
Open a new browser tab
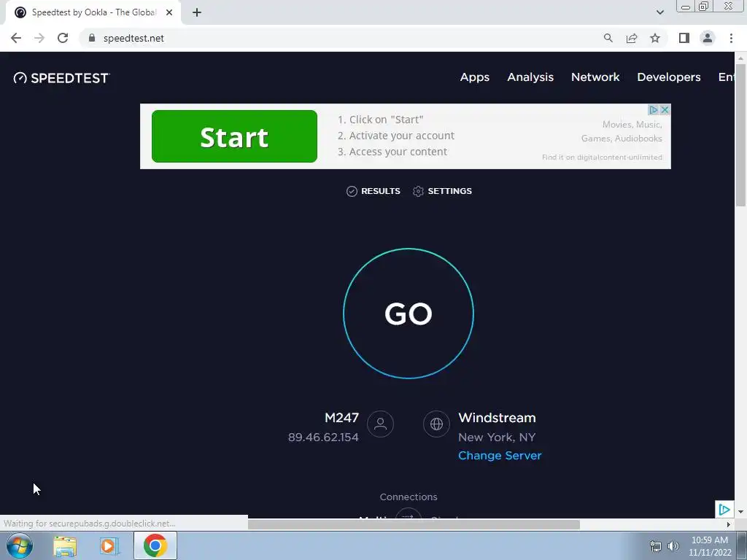tap(197, 12)
